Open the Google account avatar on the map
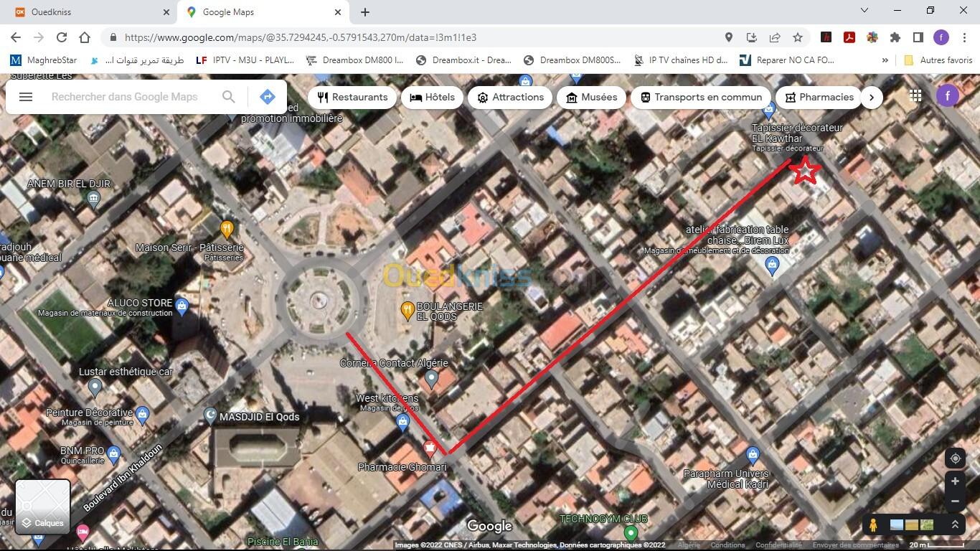Screen dimensions: 980x551 (x=948, y=95)
